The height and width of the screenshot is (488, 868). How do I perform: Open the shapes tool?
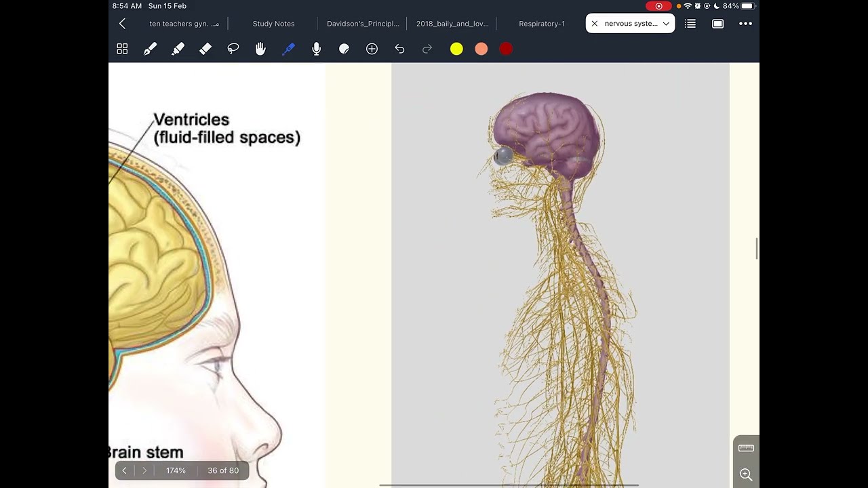pyautogui.click(x=344, y=49)
